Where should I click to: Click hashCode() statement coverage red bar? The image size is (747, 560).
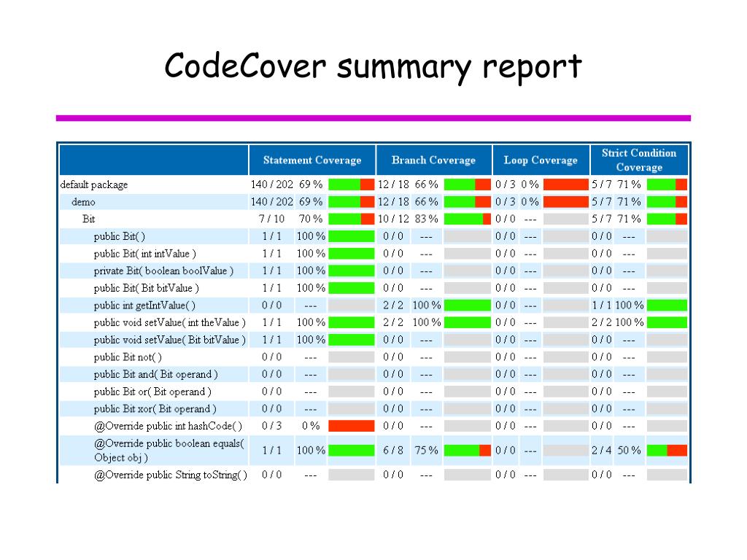(352, 426)
